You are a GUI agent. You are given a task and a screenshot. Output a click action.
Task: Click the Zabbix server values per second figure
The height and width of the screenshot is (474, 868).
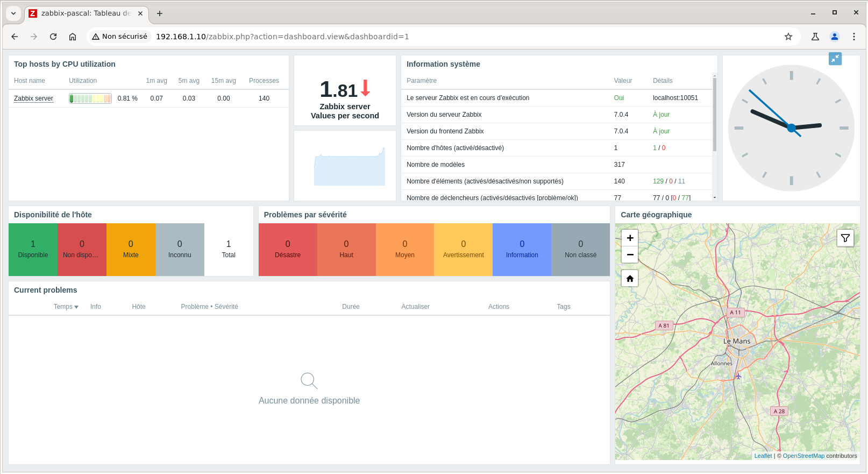coord(345,90)
